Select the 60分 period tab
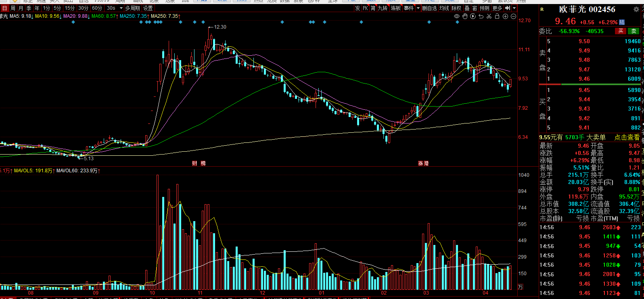644x299 pixels. pyautogui.click(x=97, y=8)
